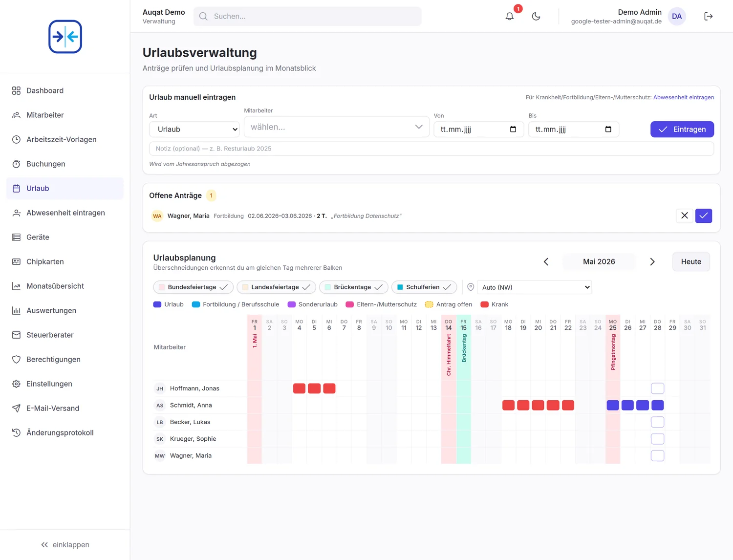Screen dimensions: 733x560
Task: Expand the Mitarbeiter wählen dropdown
Action: pos(337,127)
